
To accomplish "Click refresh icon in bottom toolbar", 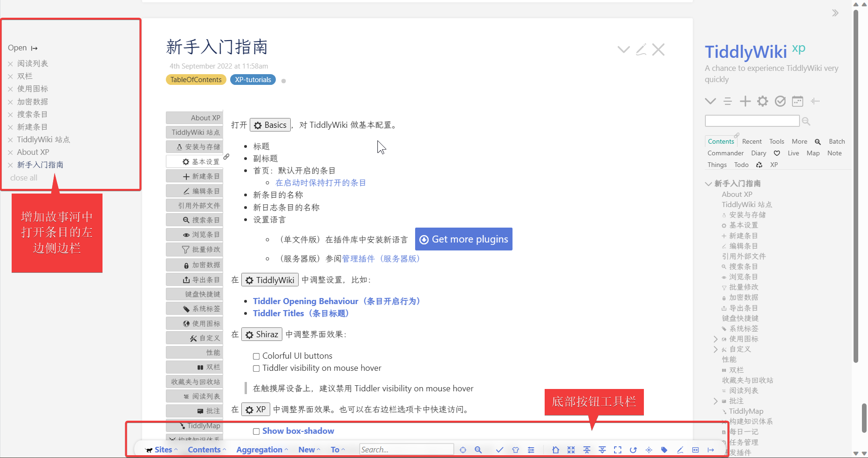I will coord(633,450).
